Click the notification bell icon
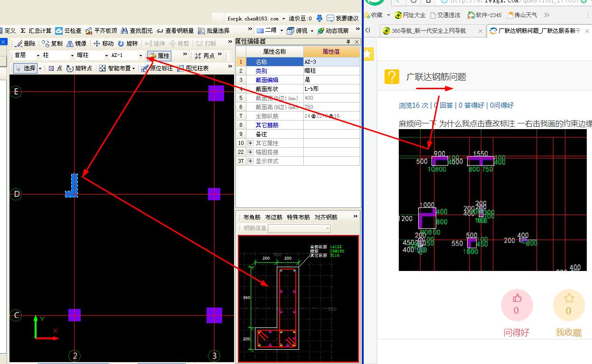 [319, 19]
